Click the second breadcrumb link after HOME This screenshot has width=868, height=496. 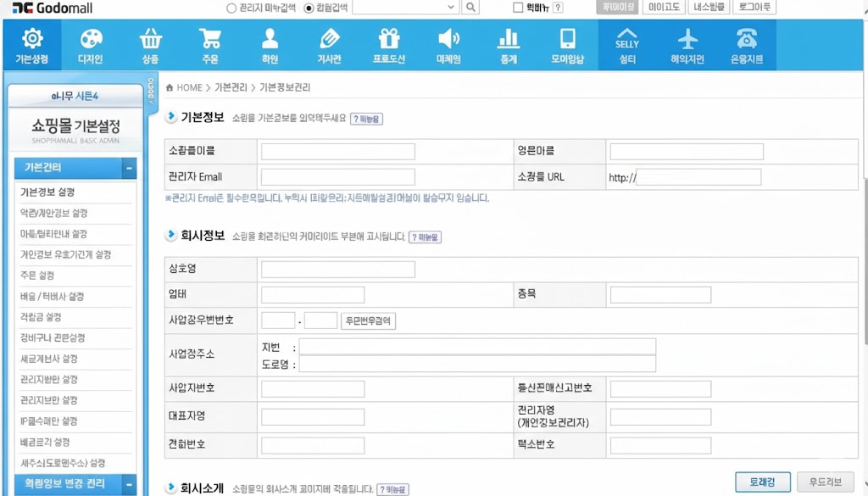click(231, 87)
